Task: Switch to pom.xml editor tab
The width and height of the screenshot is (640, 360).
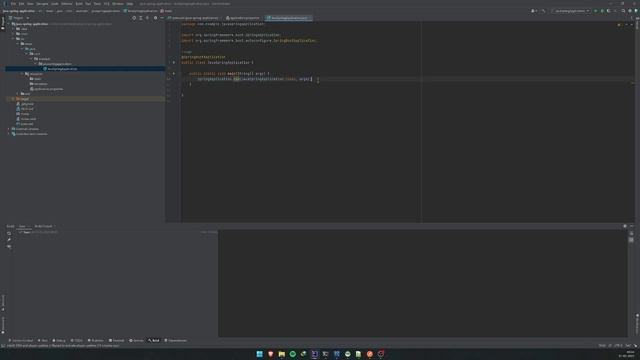Action: click(193, 18)
